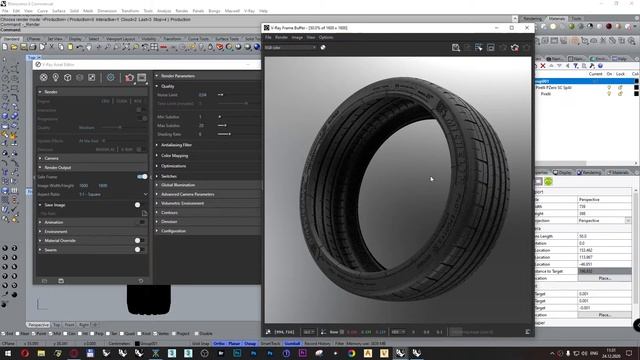Click the Open file icon in Rhino toolbar
Viewport: 640px width, 360px height.
(14, 47)
